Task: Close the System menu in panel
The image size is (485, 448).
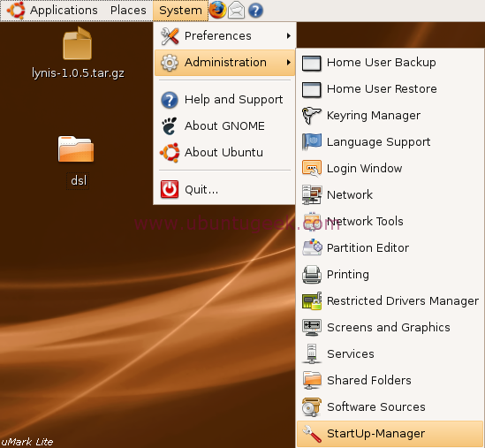Action: (x=180, y=11)
